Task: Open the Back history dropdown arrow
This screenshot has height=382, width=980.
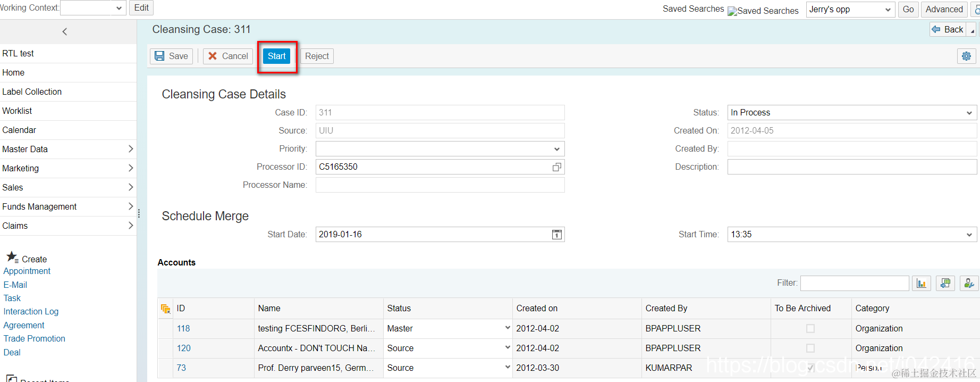Action: 973,31
